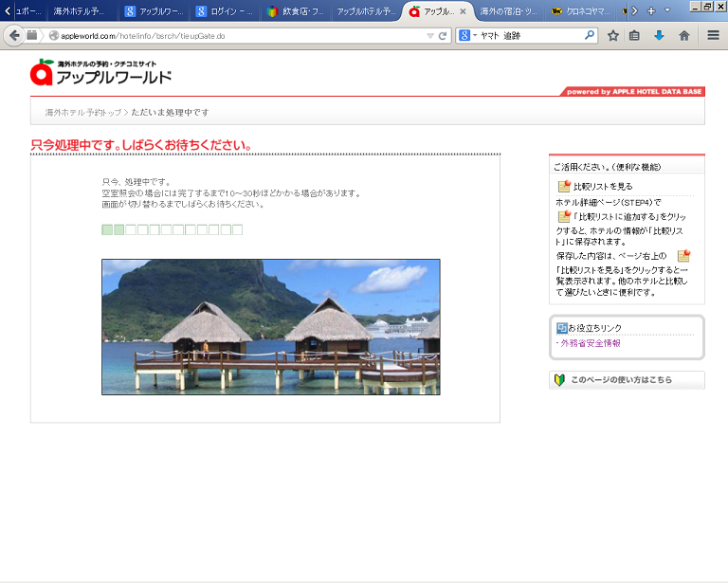Click the お役立ちリンク header icon
Screen dimensions: 728x583
click(x=562, y=328)
